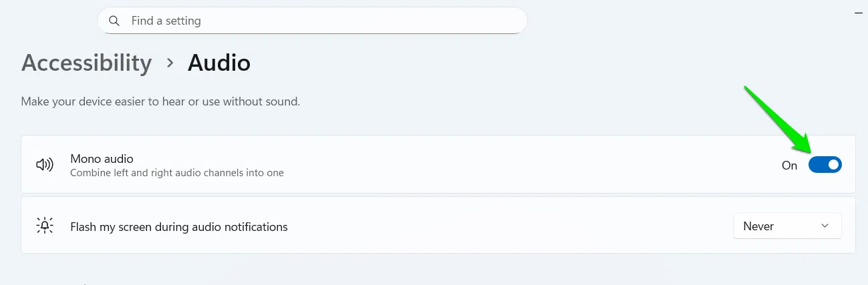The height and width of the screenshot is (285, 868).
Task: Click the Make your device easier to hear text
Action: (x=160, y=102)
